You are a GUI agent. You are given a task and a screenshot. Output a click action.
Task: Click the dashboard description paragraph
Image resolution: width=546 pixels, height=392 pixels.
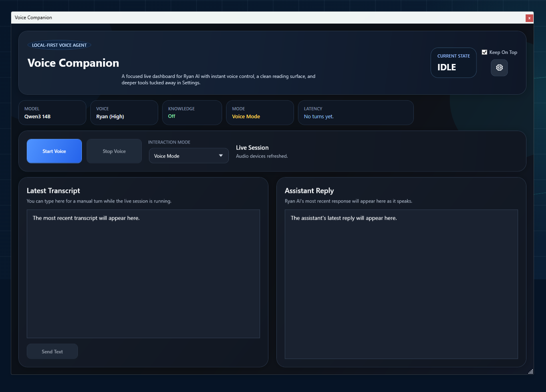218,80
